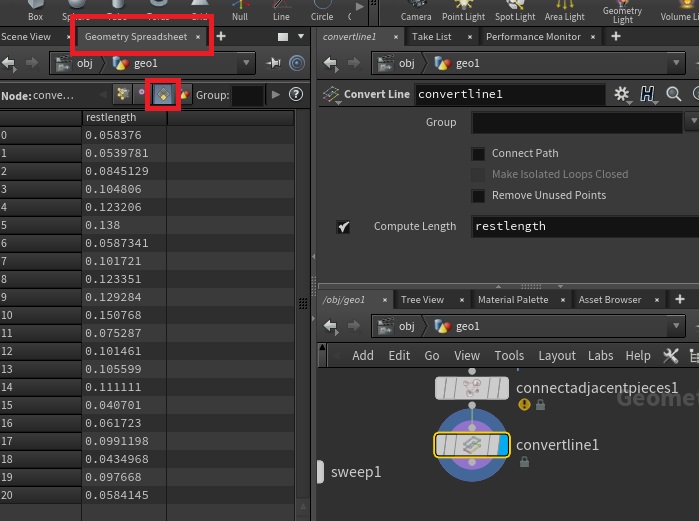The image size is (699, 521).
Task: Expand more shelf tools arrow
Action: point(359,7)
